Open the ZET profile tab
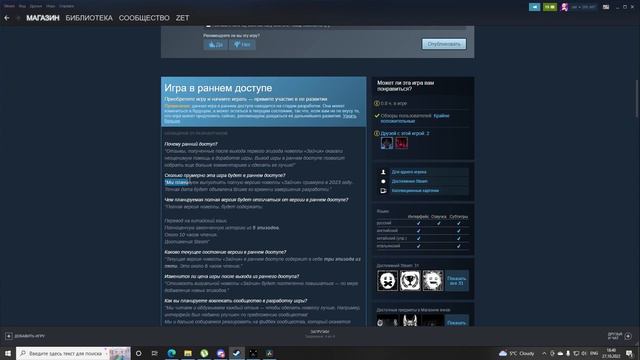This screenshot has width=640, height=360. point(182,18)
